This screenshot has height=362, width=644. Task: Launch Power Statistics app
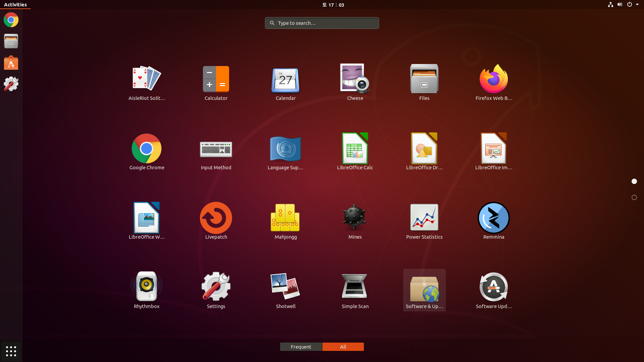coord(424,218)
